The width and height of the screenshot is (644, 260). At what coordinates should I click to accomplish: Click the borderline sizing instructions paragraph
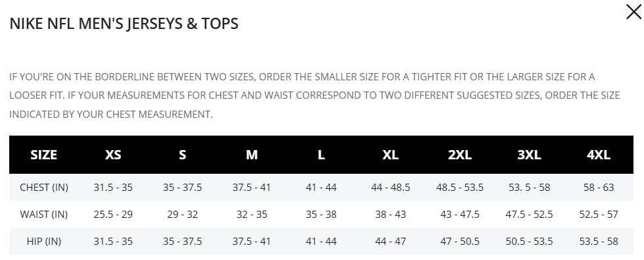[315, 95]
